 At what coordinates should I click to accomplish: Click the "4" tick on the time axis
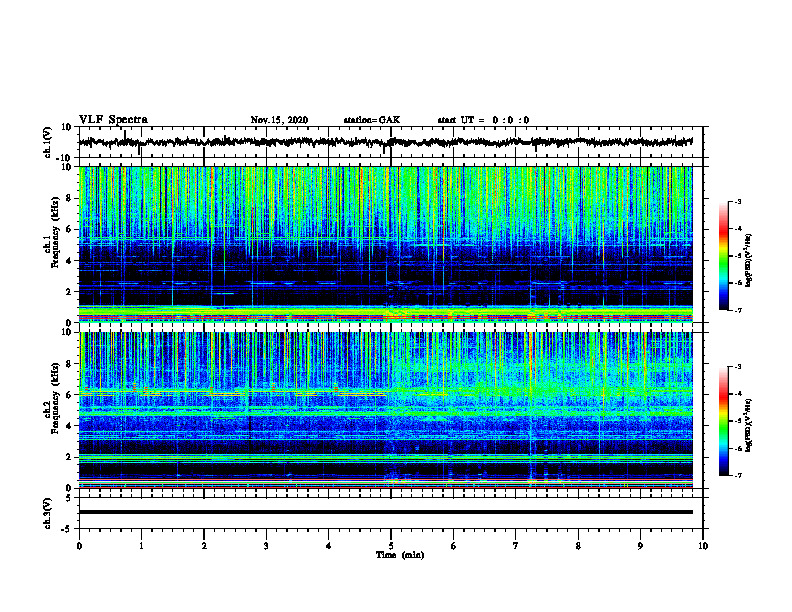328,546
